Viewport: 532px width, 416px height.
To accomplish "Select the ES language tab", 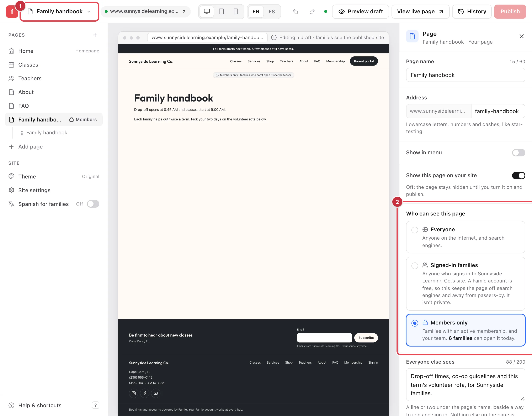I will 272,11.
